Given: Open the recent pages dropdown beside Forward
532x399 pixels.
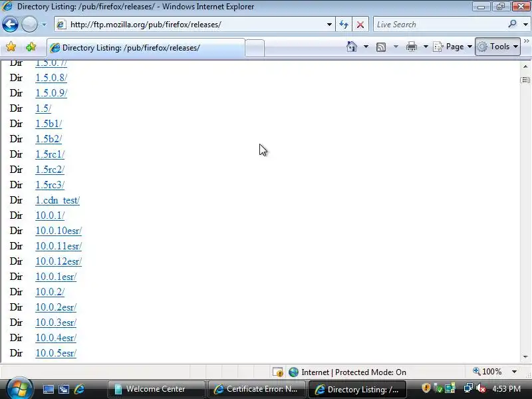Looking at the screenshot, I should point(44,25).
